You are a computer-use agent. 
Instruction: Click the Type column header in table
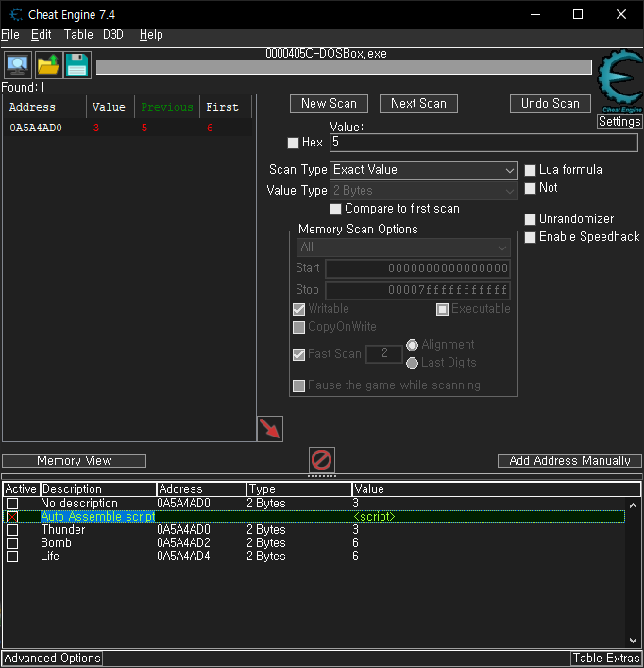click(299, 489)
